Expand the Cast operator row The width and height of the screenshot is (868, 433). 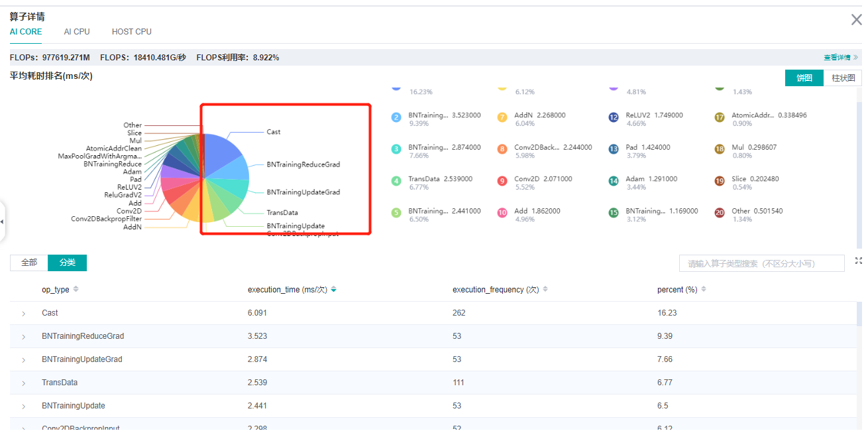(24, 314)
